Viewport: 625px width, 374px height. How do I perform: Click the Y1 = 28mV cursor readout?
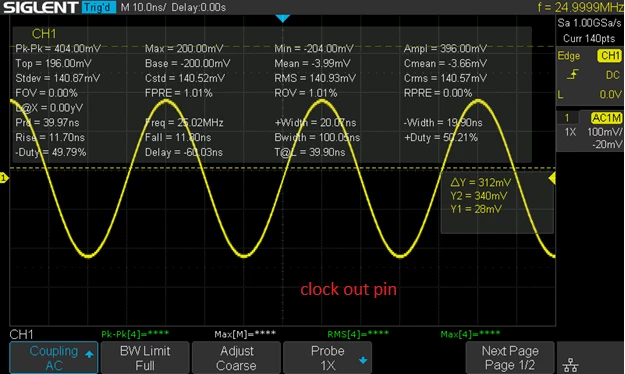pyautogui.click(x=476, y=209)
